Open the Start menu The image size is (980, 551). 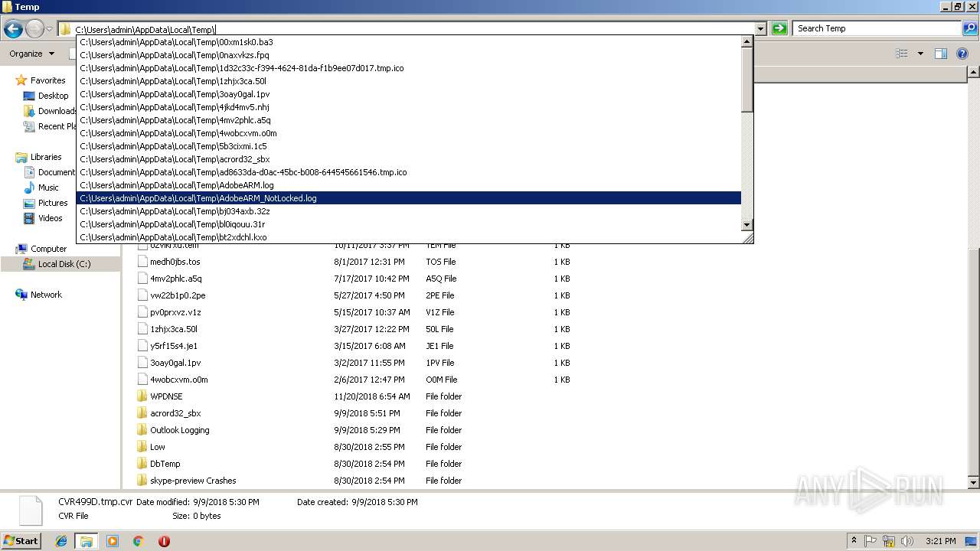pos(21,540)
